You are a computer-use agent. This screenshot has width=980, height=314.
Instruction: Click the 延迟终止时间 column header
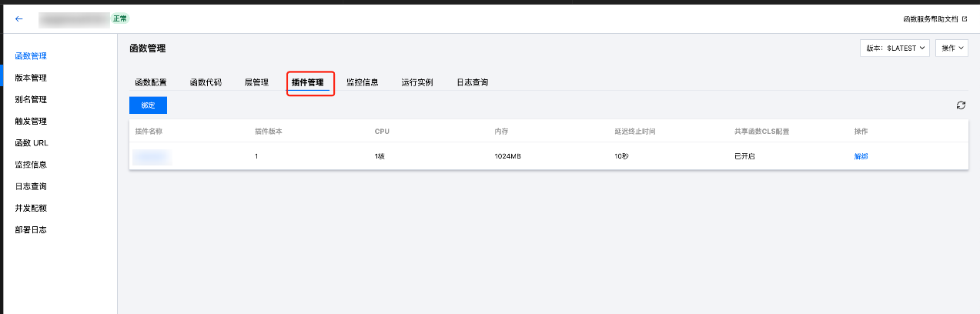[635, 132]
